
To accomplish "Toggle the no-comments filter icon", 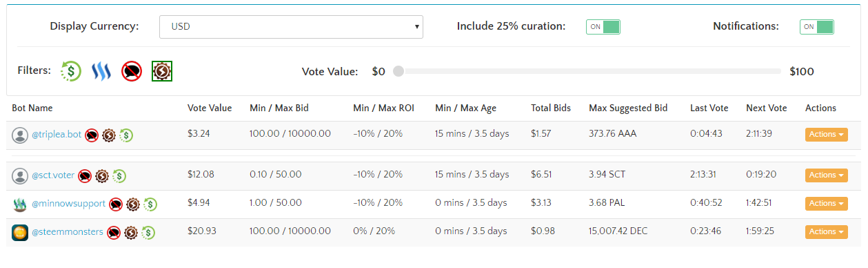I will click(x=132, y=70).
